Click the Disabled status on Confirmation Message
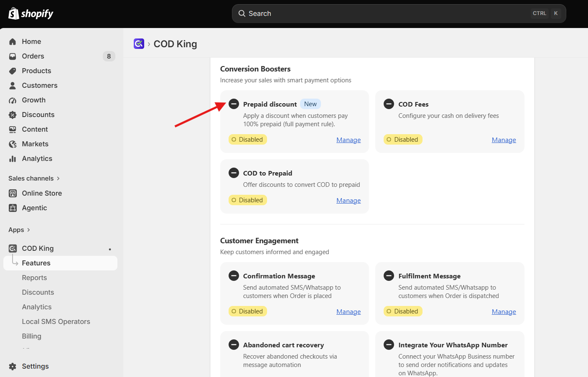Viewport: 588px width, 377px height. [x=248, y=311]
